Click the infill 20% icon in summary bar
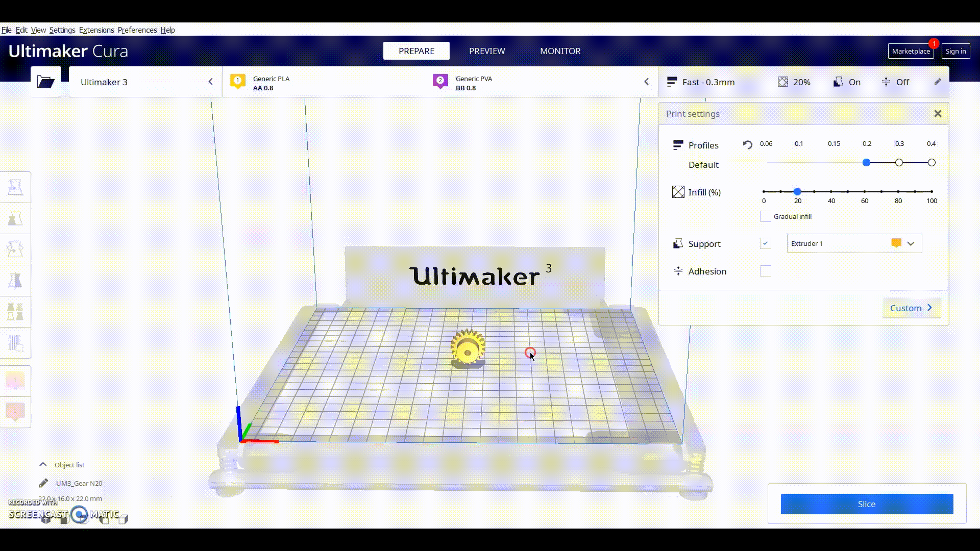 782,82
